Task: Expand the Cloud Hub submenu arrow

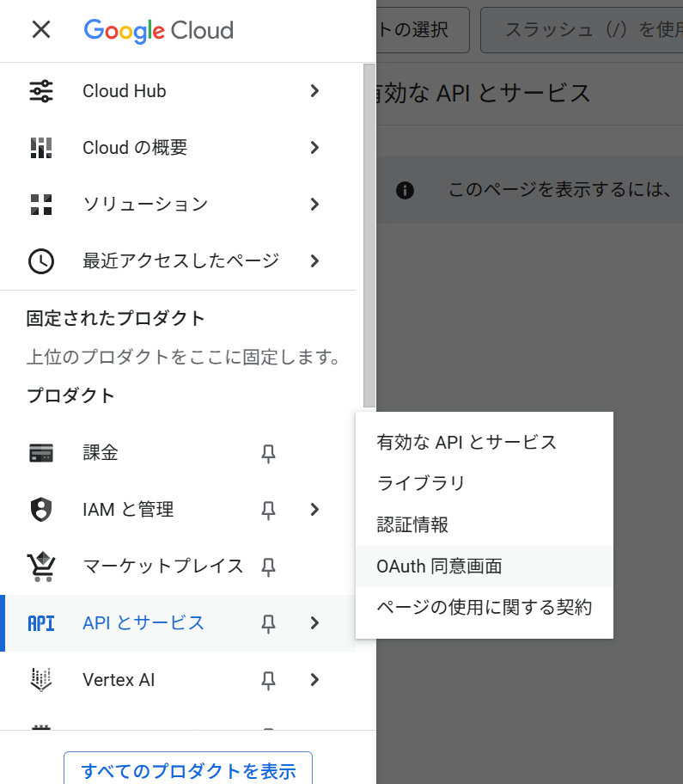Action: [314, 91]
